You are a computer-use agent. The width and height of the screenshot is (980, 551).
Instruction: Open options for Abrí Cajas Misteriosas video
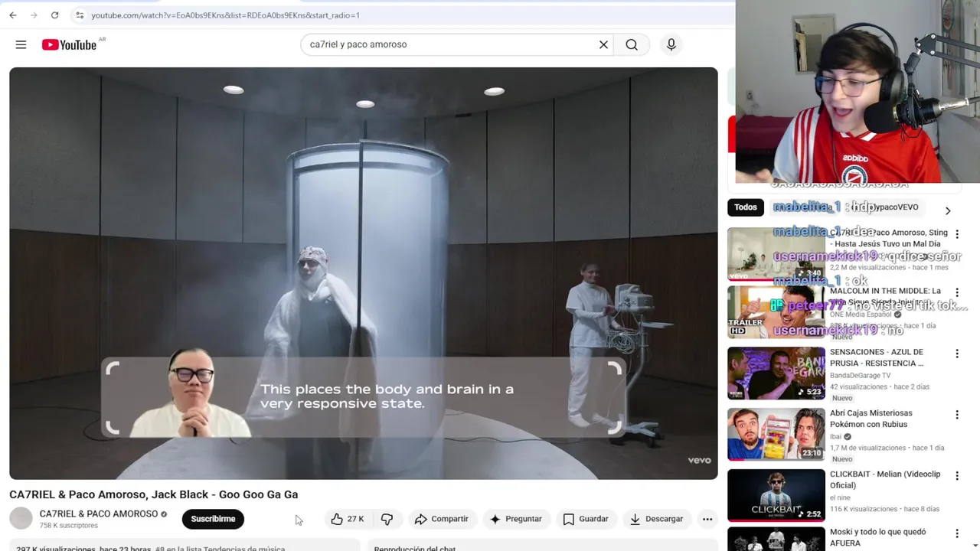956,415
